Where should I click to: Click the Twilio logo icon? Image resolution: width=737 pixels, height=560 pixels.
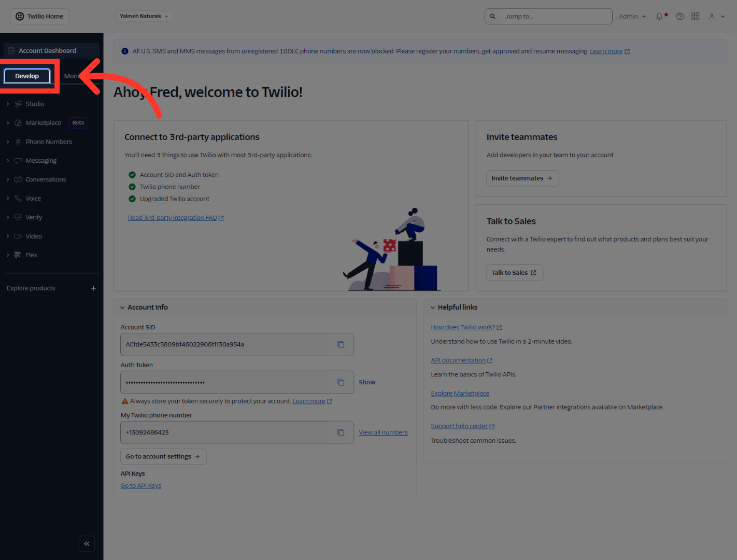20,16
